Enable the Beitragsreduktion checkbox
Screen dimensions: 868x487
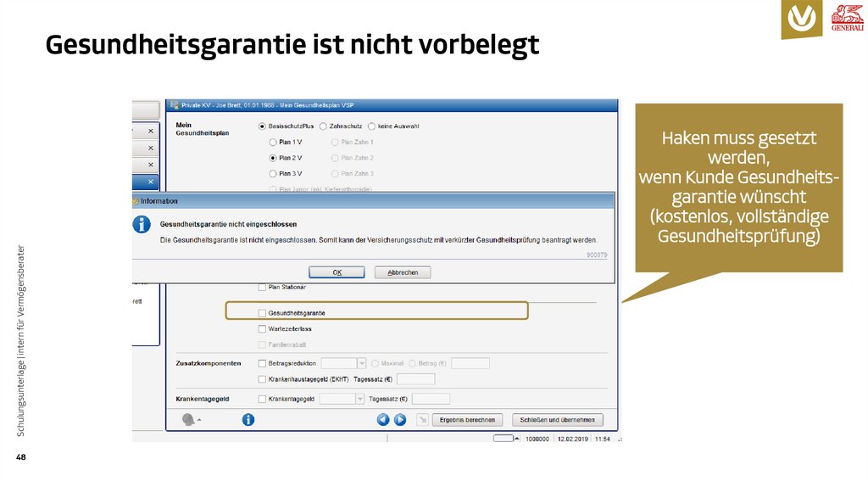pyautogui.click(x=262, y=363)
